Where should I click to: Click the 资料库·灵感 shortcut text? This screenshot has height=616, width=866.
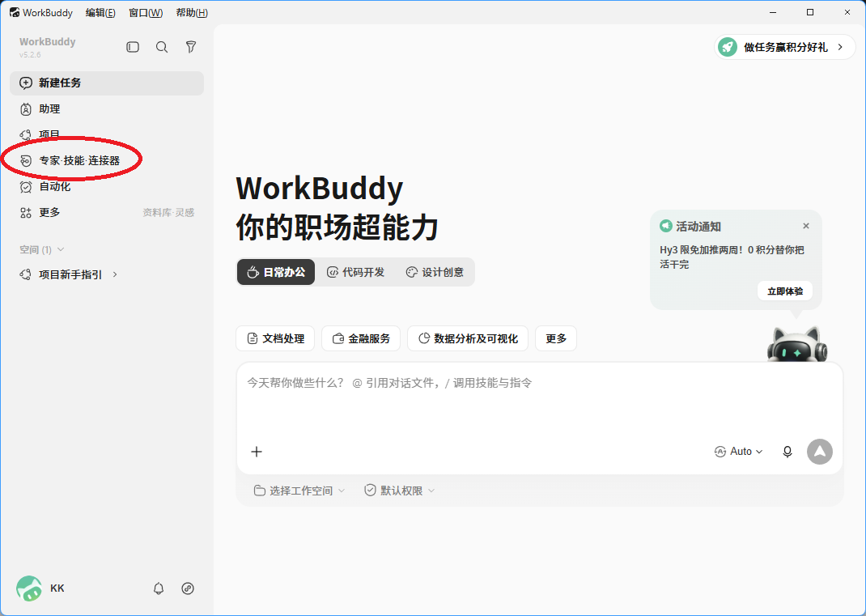(168, 213)
